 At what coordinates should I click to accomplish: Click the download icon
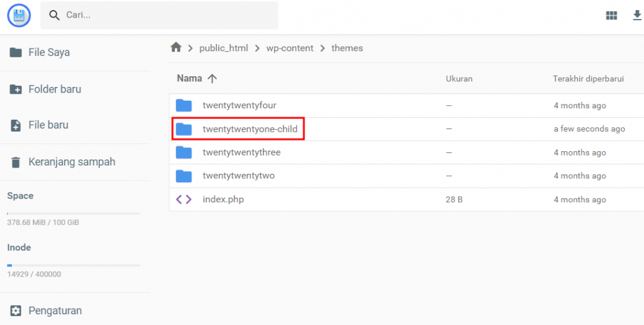tap(636, 16)
